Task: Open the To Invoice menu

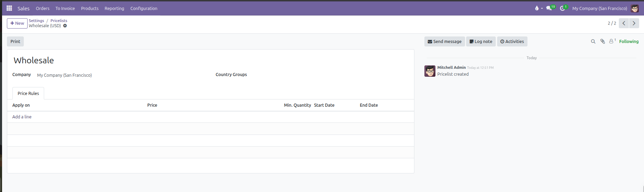Action: (65, 8)
